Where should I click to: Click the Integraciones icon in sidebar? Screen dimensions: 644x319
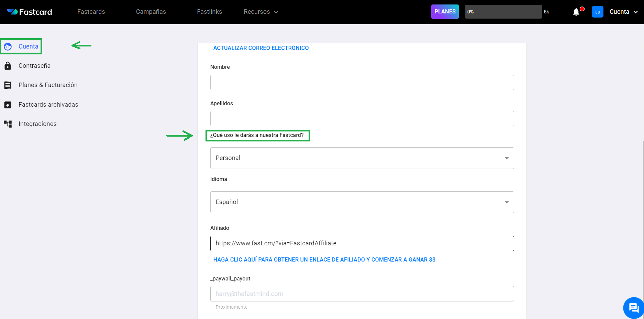coord(8,124)
